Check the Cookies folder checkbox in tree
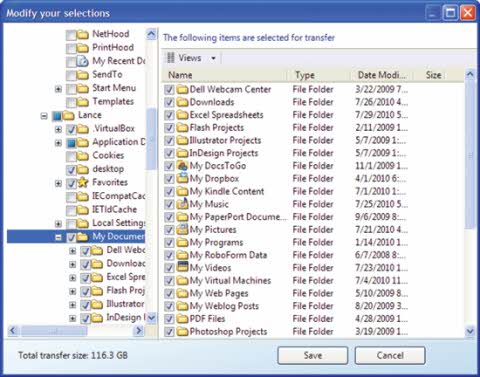This screenshot has height=377, width=480. [71, 156]
